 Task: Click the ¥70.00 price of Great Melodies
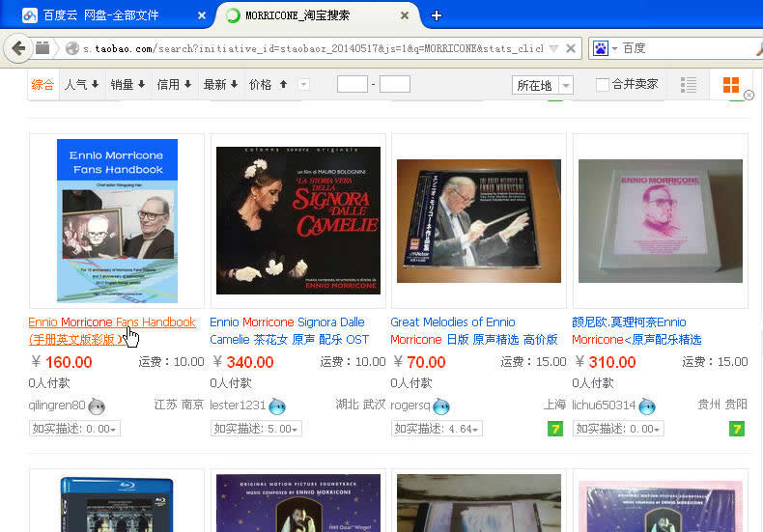(419, 362)
